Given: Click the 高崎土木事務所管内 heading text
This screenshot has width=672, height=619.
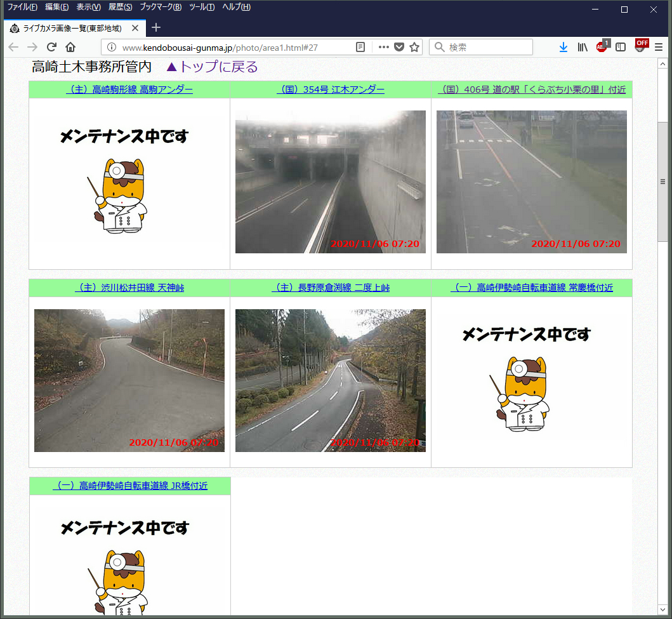Looking at the screenshot, I should 92,67.
